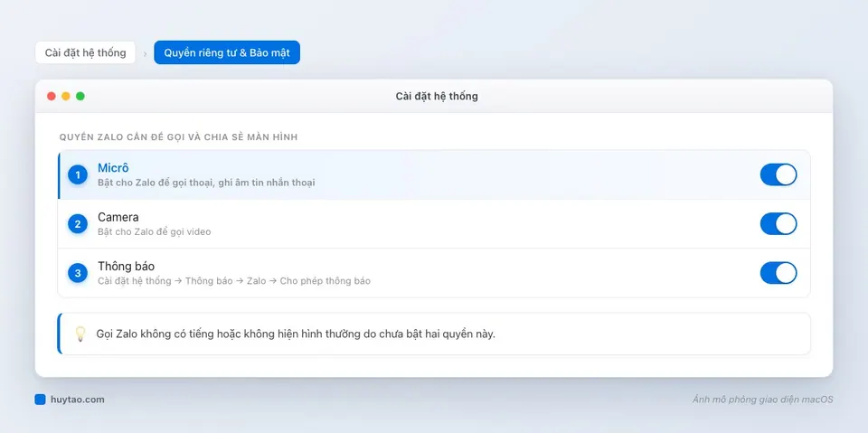Click the window title Cài đặt hệ thống
The image size is (868, 433).
click(x=437, y=97)
